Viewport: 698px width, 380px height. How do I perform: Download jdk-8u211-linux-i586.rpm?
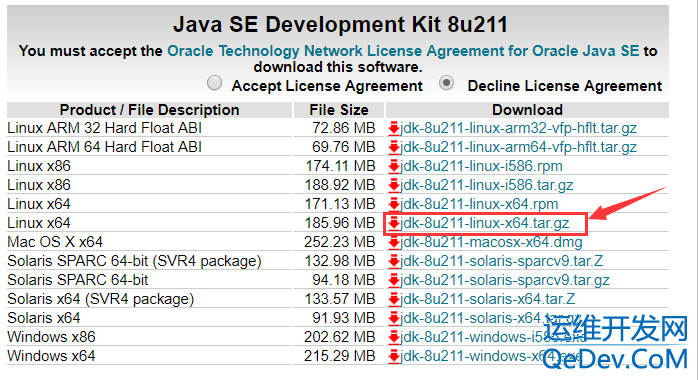pos(481,166)
